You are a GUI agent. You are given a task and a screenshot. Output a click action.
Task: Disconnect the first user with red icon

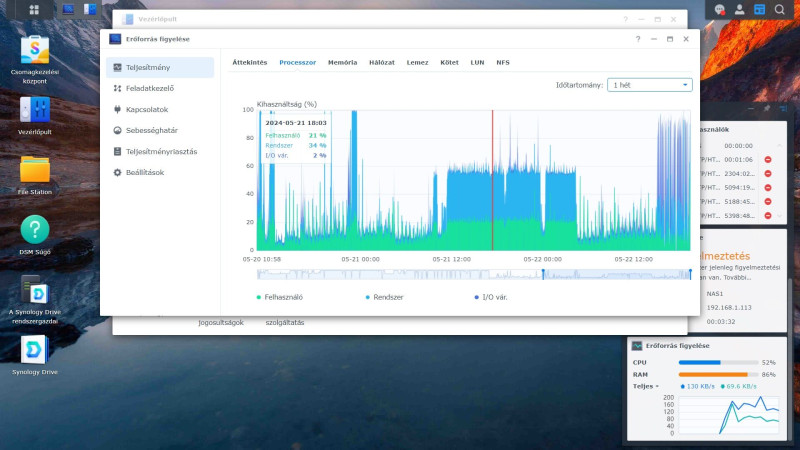point(768,160)
